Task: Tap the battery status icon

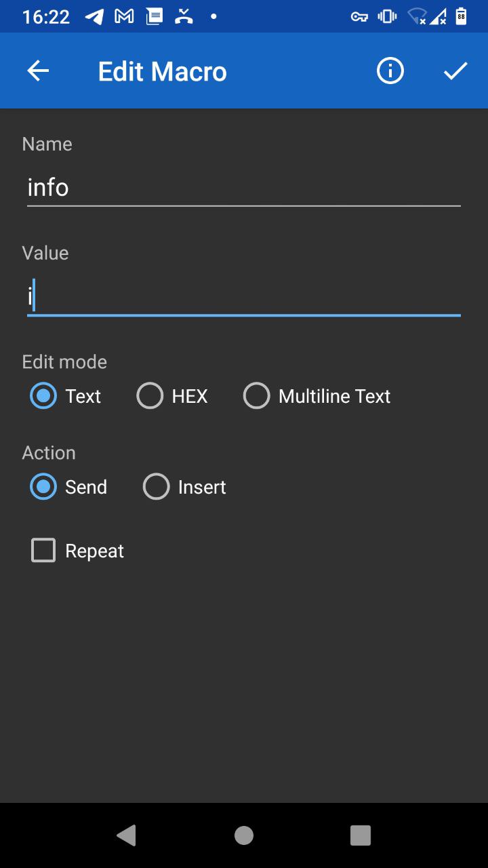Action: coord(461,16)
